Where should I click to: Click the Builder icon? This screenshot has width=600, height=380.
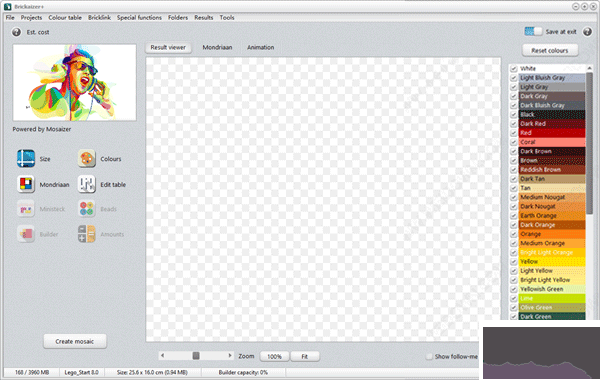(x=26, y=234)
